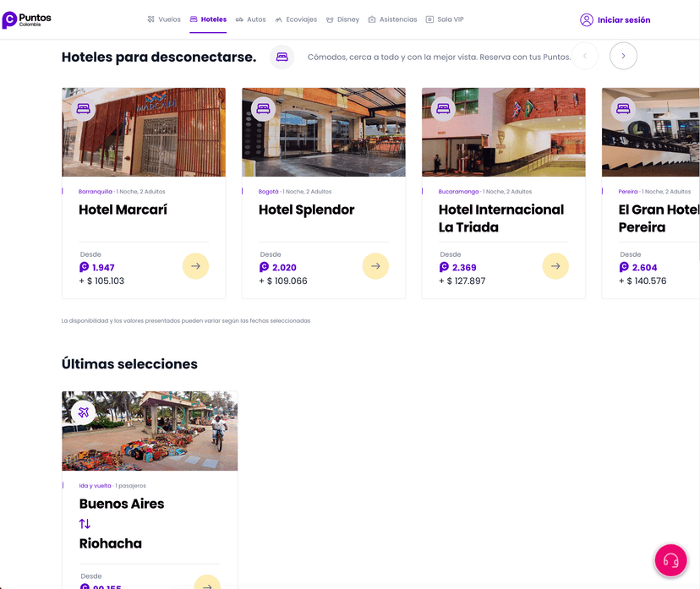Click arrow button for Hotel Splendor
The height and width of the screenshot is (589, 700).
pos(375,266)
